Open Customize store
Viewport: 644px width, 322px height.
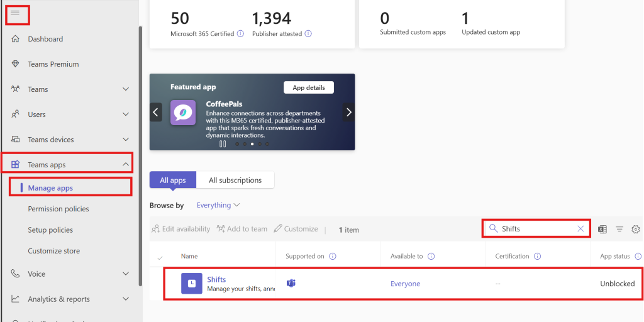tap(54, 251)
